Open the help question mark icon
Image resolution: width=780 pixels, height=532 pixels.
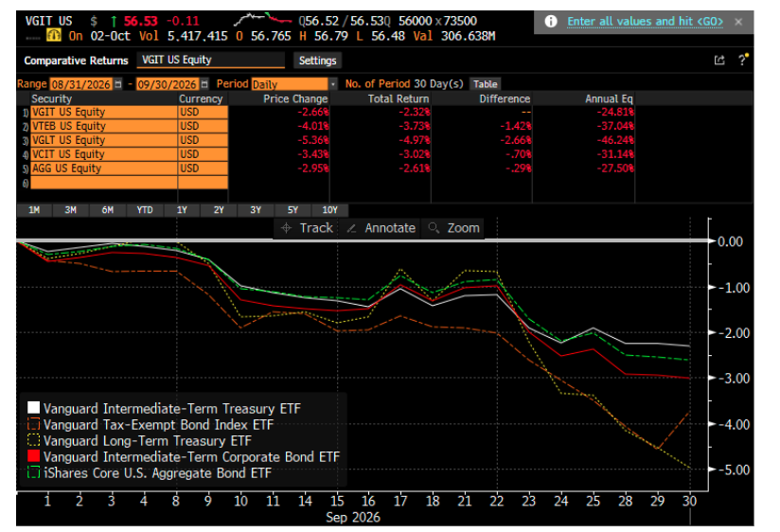[x=743, y=60]
